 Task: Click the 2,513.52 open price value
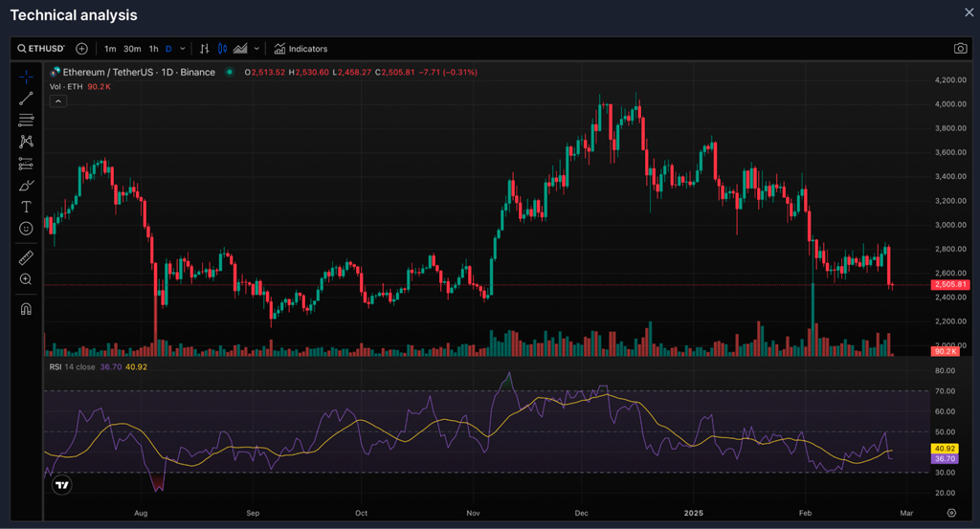268,73
